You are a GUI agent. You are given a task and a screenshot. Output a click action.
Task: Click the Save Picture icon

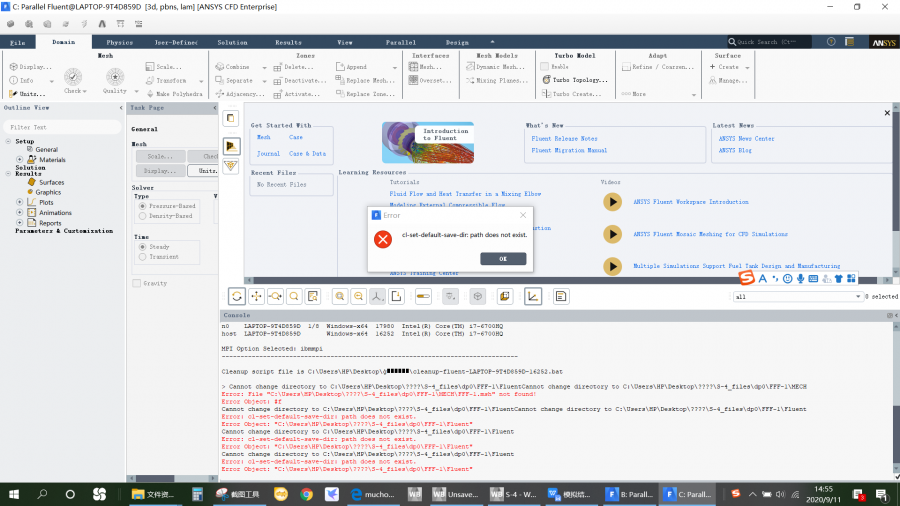(x=396, y=297)
